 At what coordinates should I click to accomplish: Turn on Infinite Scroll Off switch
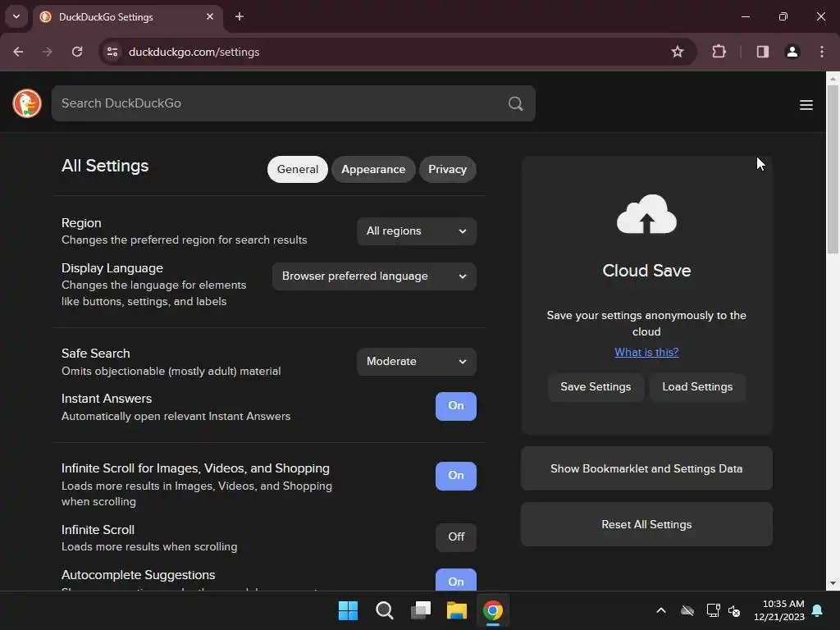click(x=456, y=536)
